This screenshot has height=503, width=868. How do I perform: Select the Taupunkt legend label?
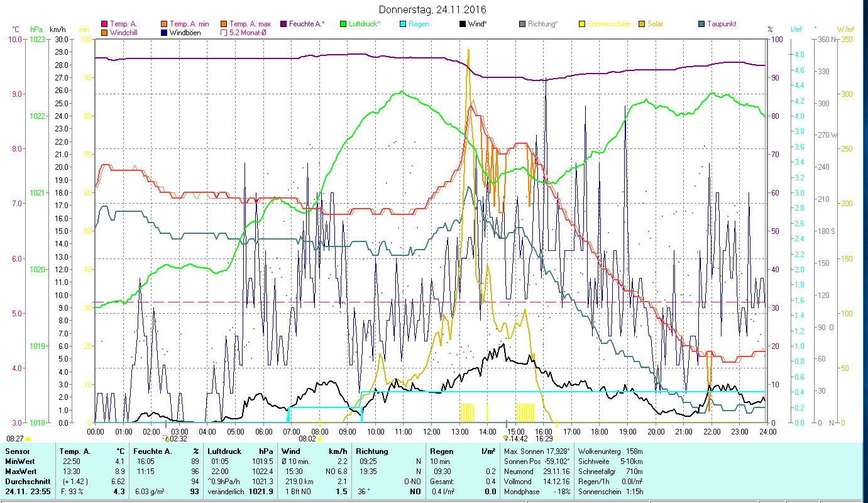tap(721, 24)
